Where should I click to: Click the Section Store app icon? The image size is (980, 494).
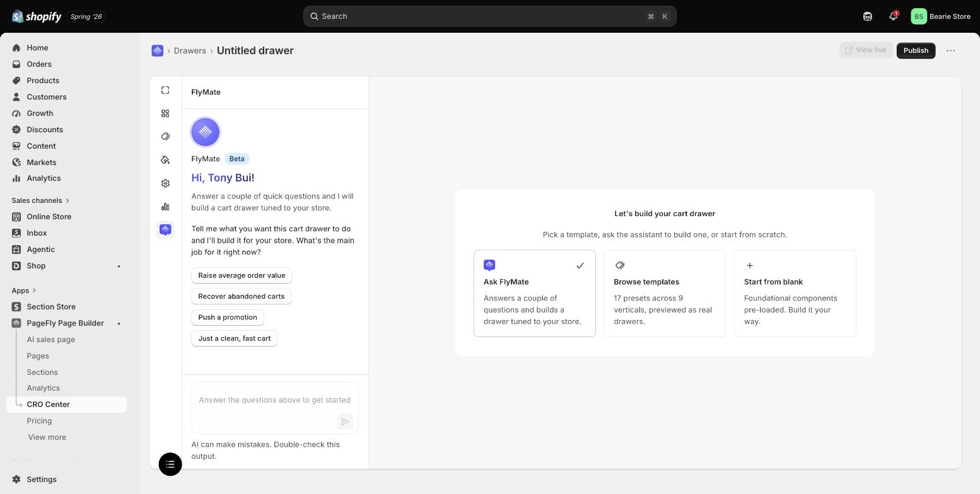16,307
